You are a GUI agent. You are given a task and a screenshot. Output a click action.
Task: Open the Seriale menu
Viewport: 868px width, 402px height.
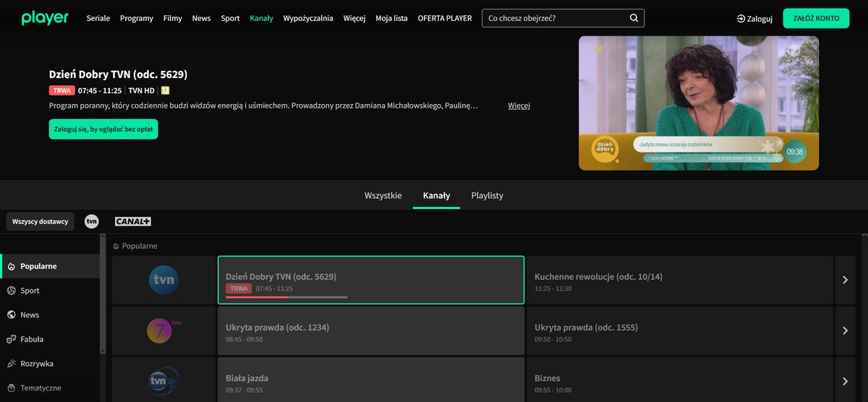[98, 18]
